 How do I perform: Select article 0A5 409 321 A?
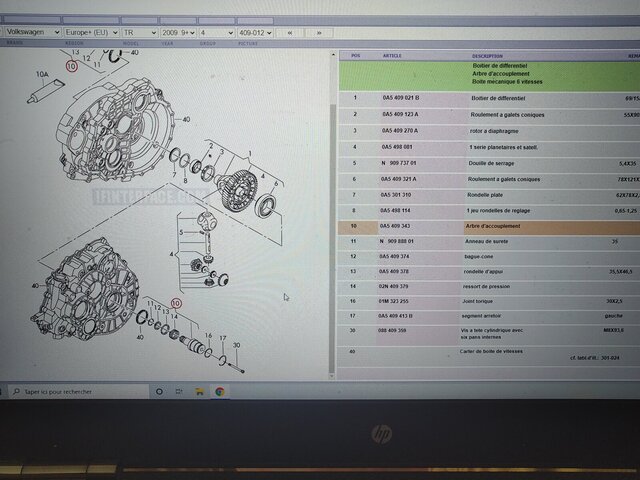pos(398,179)
